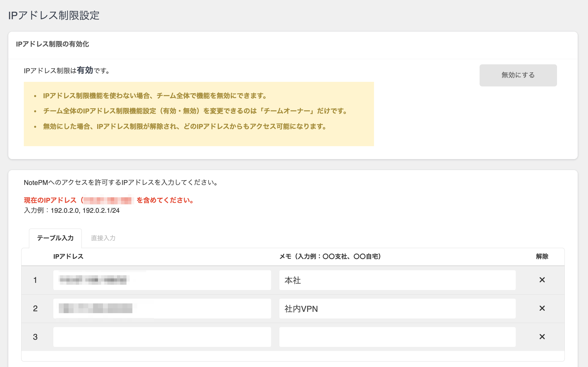Click the yellow notice about チームオーナー
Viewport: 588px width, 367px height.
point(195,111)
